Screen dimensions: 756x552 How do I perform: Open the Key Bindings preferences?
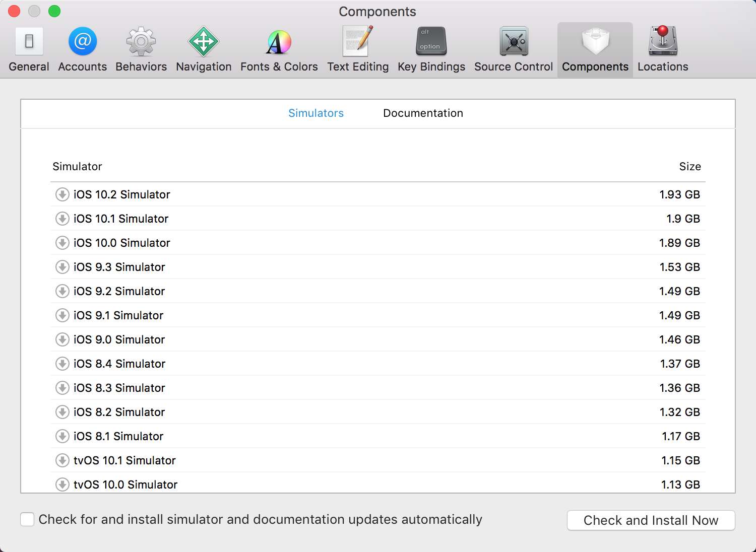click(x=431, y=49)
